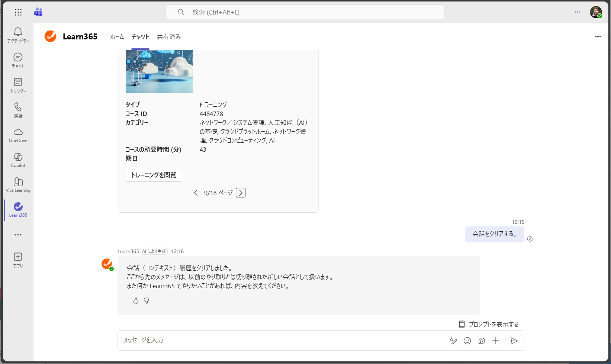Go to previous page of course card
This screenshot has width=611, height=364.
pyautogui.click(x=196, y=193)
